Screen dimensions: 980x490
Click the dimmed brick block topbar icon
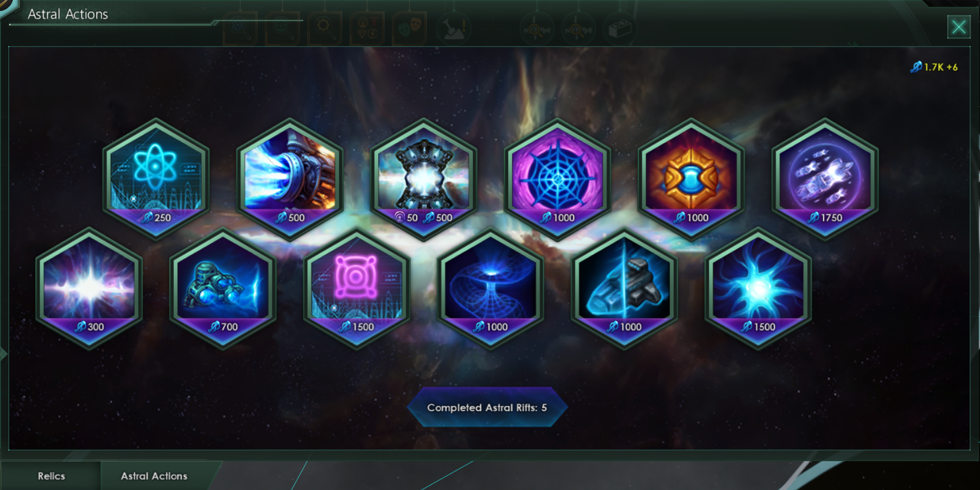click(x=620, y=28)
